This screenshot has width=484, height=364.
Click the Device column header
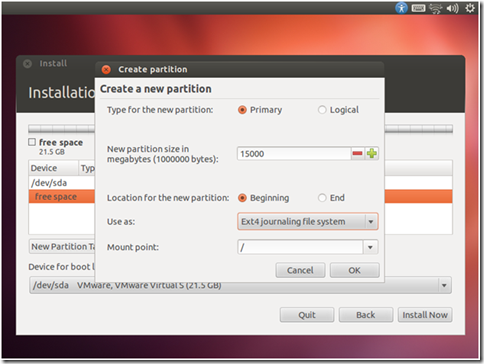[54, 168]
